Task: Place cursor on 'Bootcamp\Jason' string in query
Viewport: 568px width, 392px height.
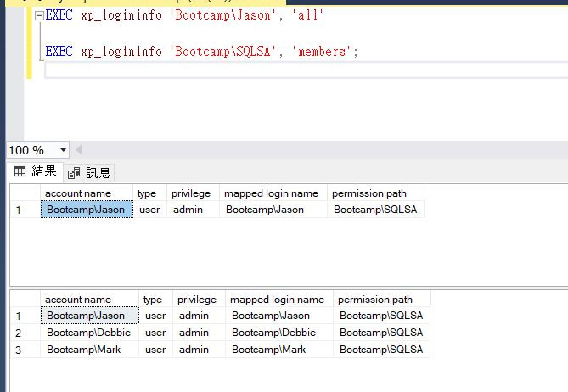Action: pos(222,15)
